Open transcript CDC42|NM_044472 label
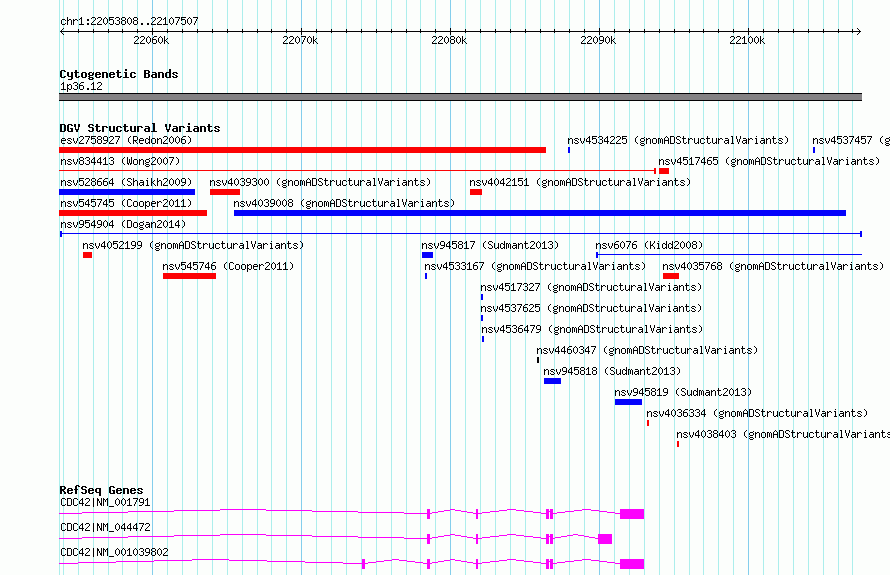The height and width of the screenshot is (575, 890). [105, 527]
